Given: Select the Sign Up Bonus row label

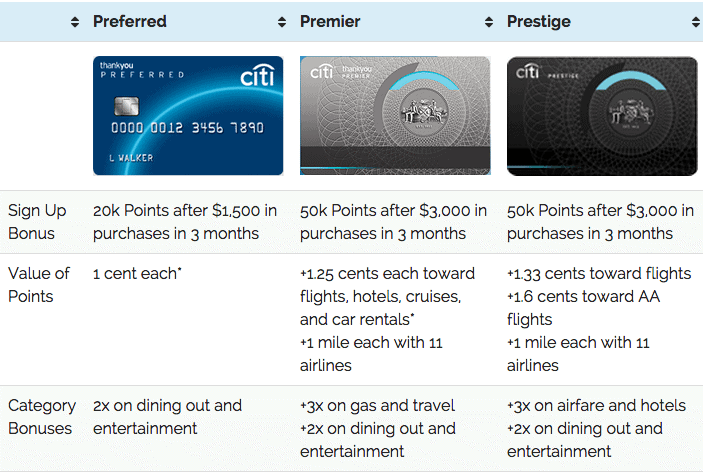Looking at the screenshot, I should [37, 222].
